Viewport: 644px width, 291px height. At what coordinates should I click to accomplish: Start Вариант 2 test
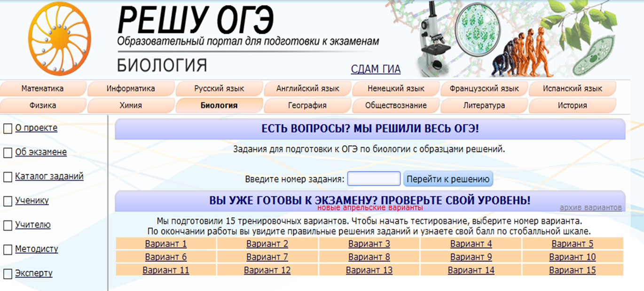[x=267, y=244]
